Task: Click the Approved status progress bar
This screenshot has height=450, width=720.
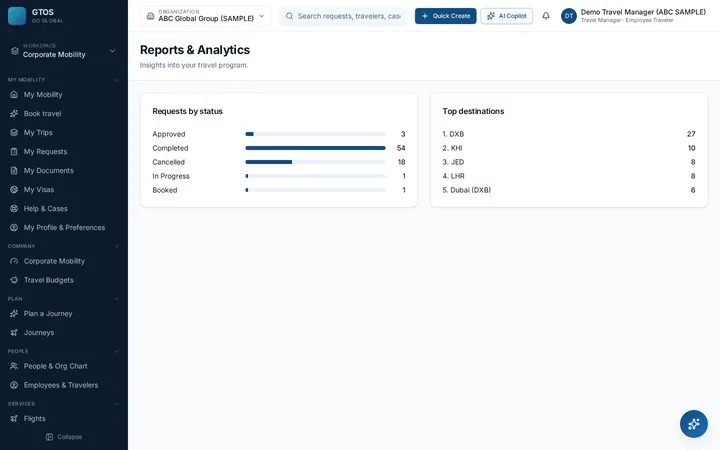Action: click(315, 134)
